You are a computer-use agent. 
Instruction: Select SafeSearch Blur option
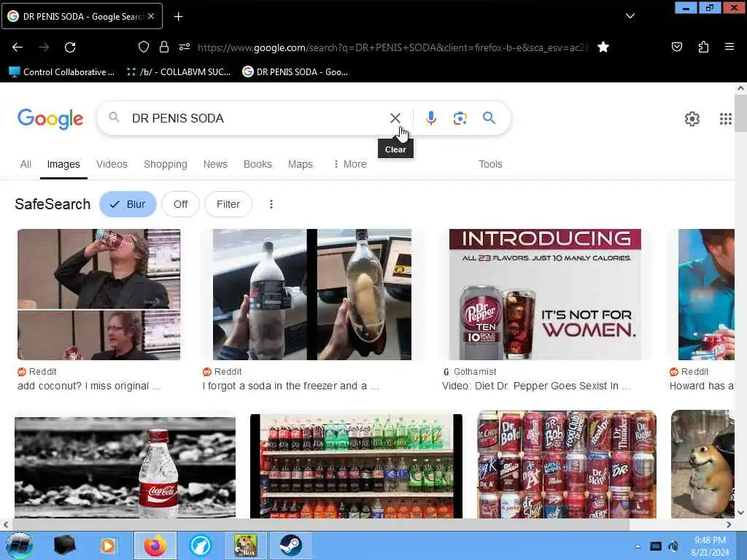[128, 204]
